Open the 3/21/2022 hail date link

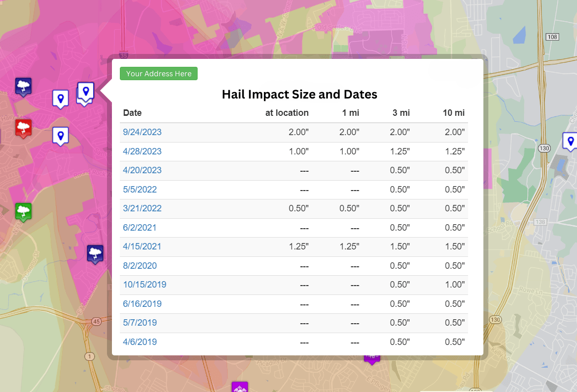pos(142,208)
